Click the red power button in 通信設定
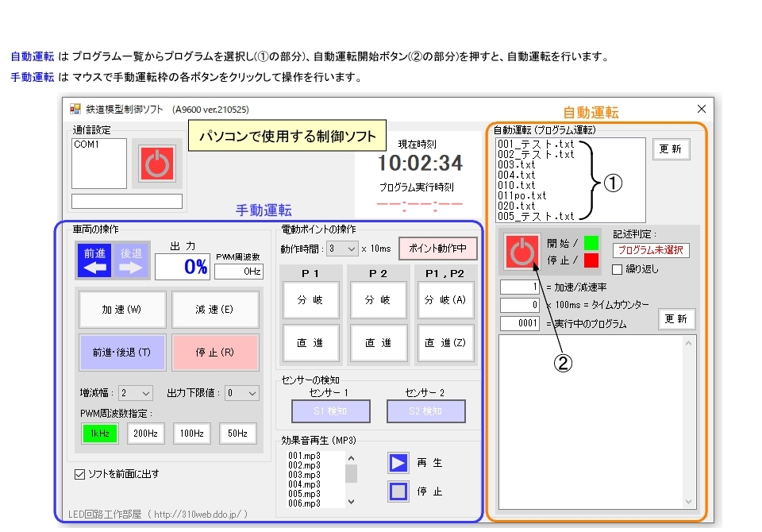The height and width of the screenshot is (532, 762). [157, 164]
